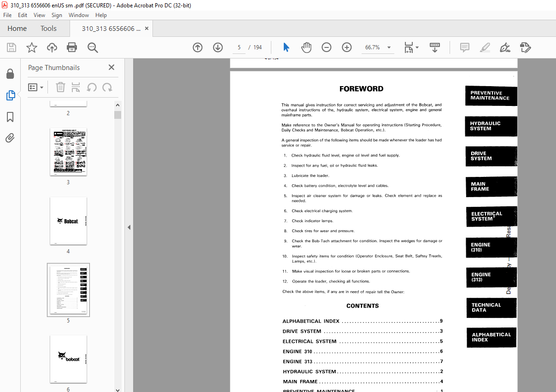This screenshot has height=392, width=556.
Task: Select page 3 thumbnail
Action: click(x=68, y=152)
